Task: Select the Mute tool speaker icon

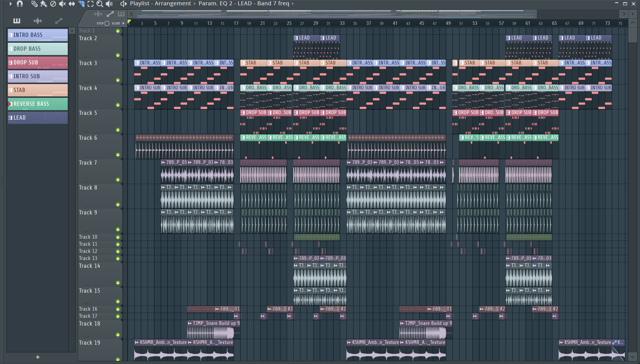Action: click(62, 4)
